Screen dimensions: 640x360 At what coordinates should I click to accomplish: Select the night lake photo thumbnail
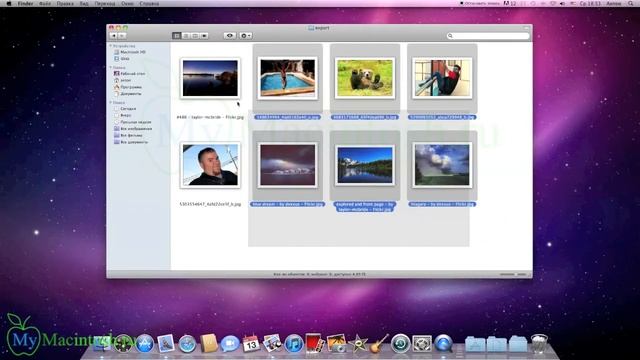click(x=210, y=78)
